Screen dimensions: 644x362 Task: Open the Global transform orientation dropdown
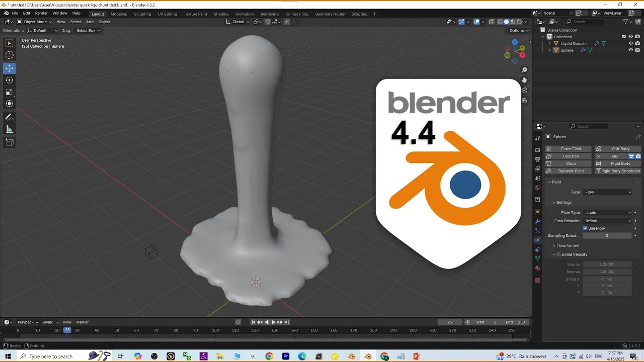(237, 22)
